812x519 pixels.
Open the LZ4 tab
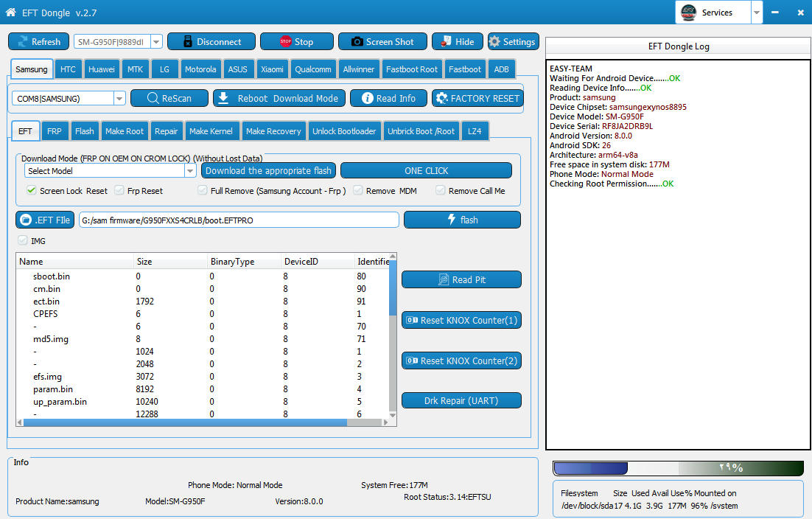(475, 131)
